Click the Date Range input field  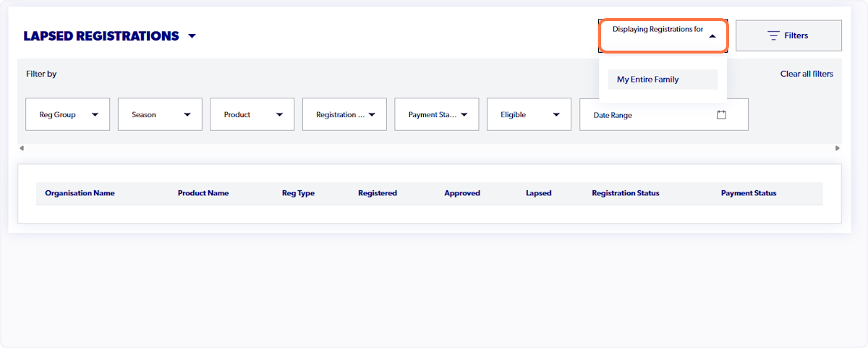[x=664, y=114]
